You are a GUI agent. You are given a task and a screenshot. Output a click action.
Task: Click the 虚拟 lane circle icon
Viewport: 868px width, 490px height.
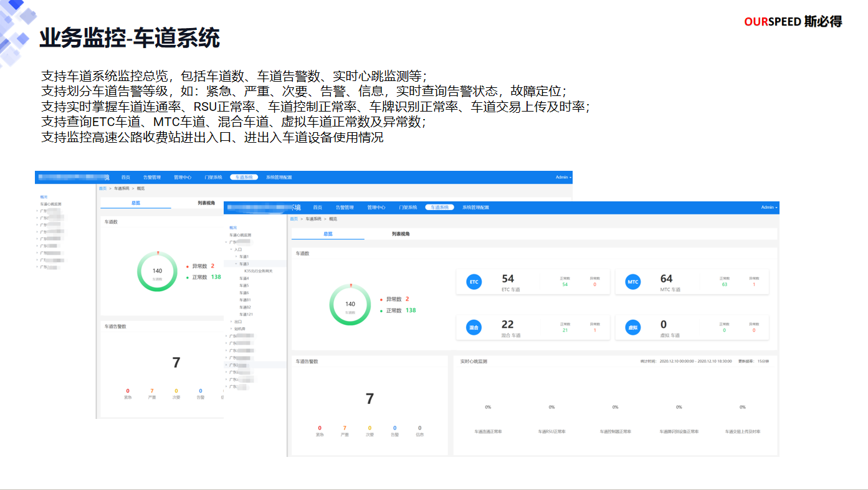(633, 327)
